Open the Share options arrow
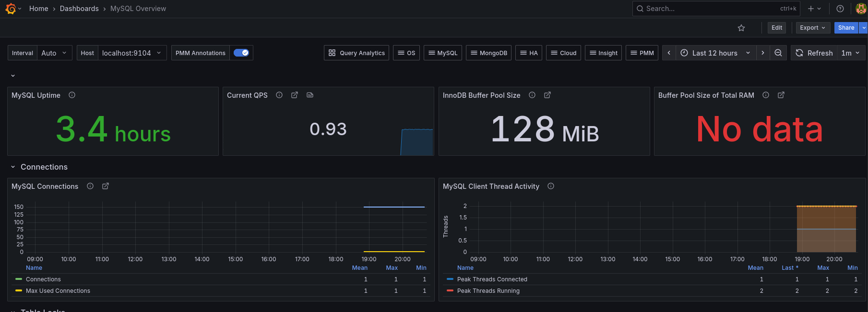Screen dimensions: 868x312 point(864,28)
